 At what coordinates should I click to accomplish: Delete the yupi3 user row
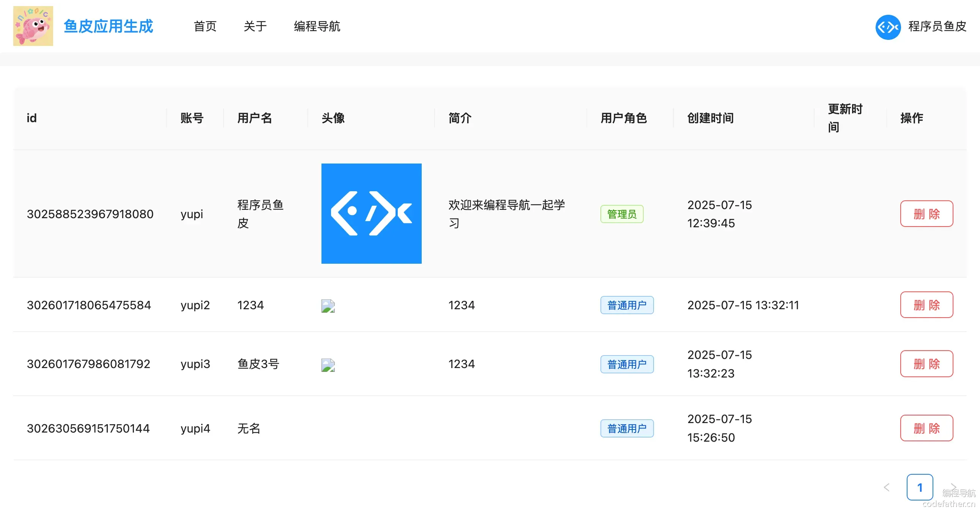click(x=926, y=364)
